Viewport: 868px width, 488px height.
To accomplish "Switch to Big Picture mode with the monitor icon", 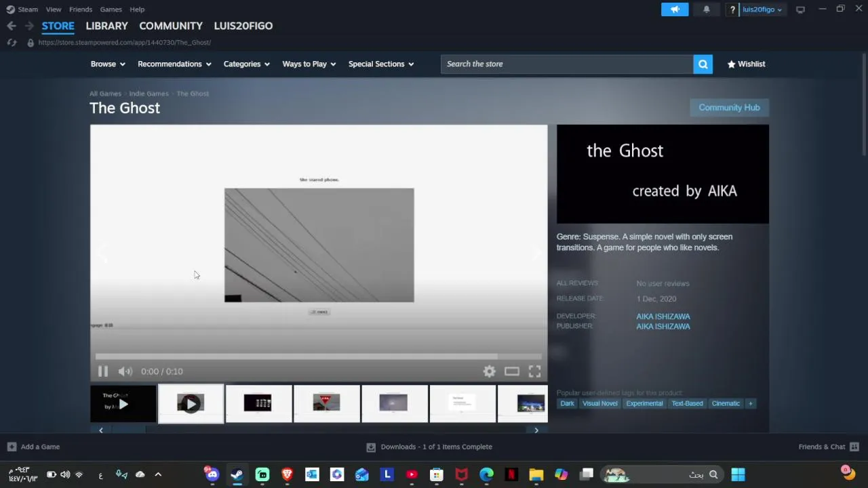I will tap(800, 9).
